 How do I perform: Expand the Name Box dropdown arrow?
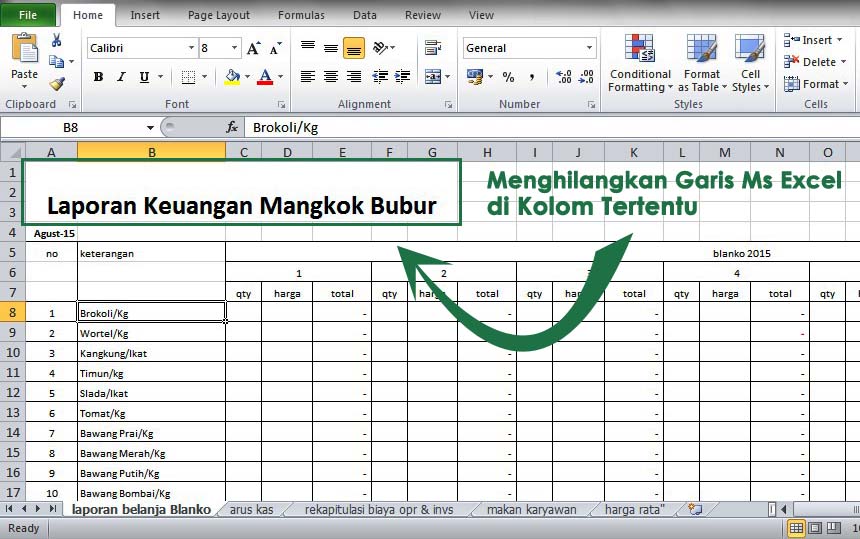[x=150, y=128]
